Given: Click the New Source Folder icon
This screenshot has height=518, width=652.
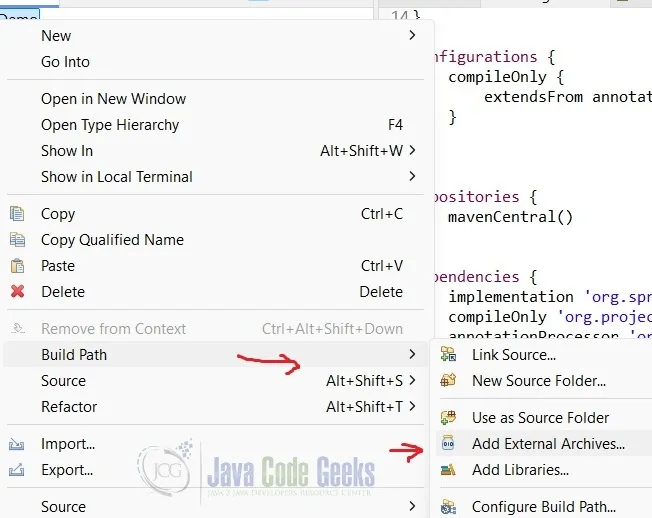Looking at the screenshot, I should point(448,380).
